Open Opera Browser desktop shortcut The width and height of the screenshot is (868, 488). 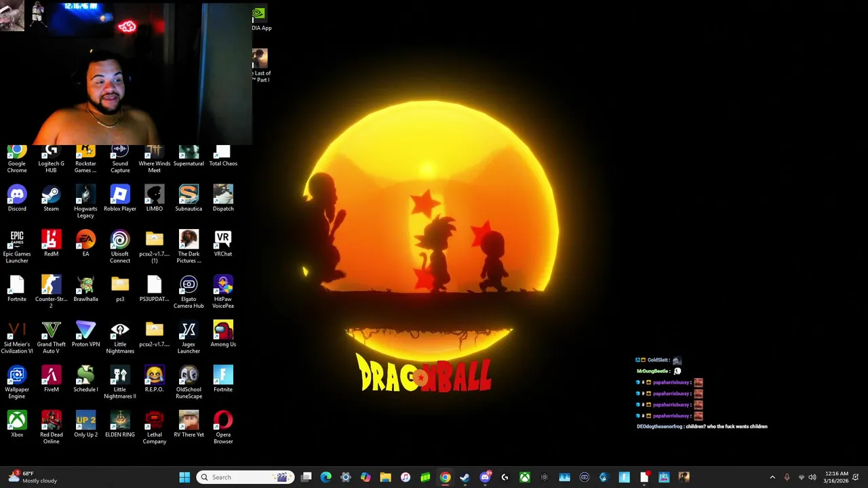tap(223, 428)
